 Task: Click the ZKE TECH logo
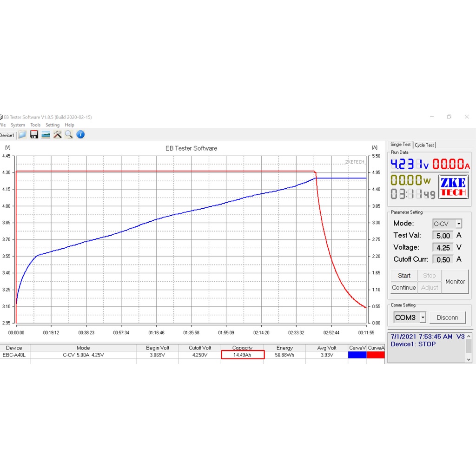point(453,186)
